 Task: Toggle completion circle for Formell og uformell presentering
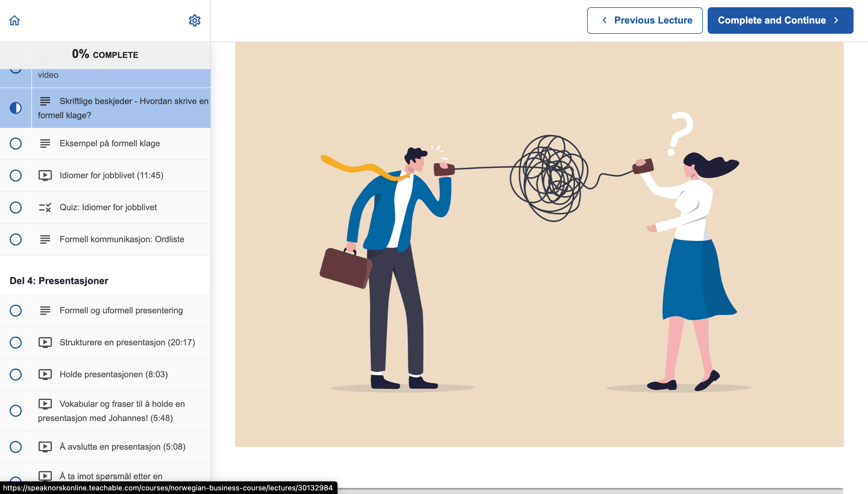click(x=16, y=310)
